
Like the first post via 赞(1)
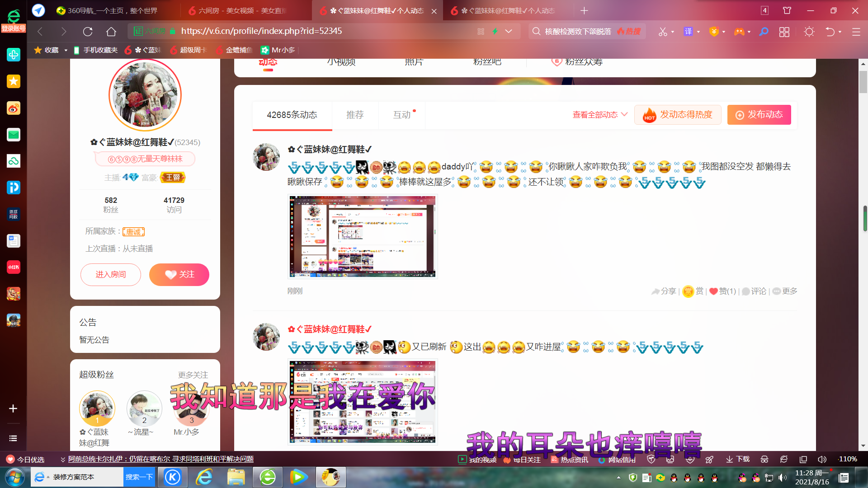pyautogui.click(x=722, y=291)
